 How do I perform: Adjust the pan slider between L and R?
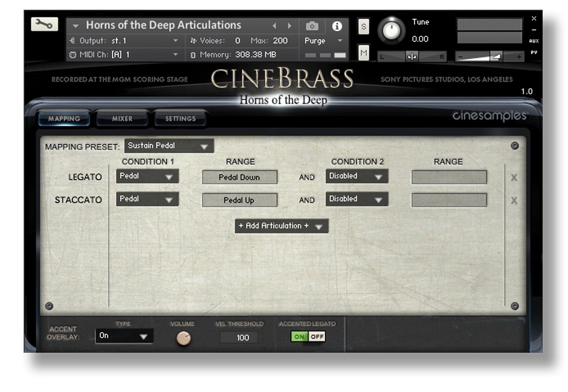pos(412,56)
